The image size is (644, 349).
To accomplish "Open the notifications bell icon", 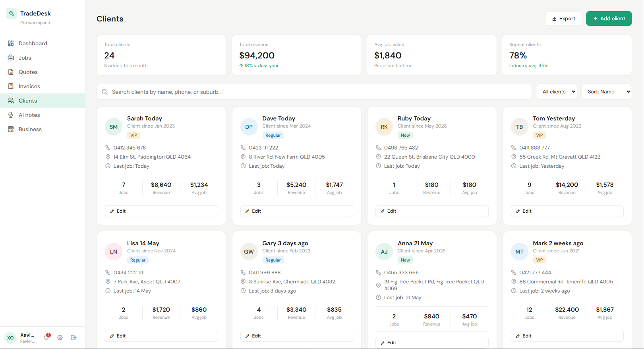I will pyautogui.click(x=46, y=337).
